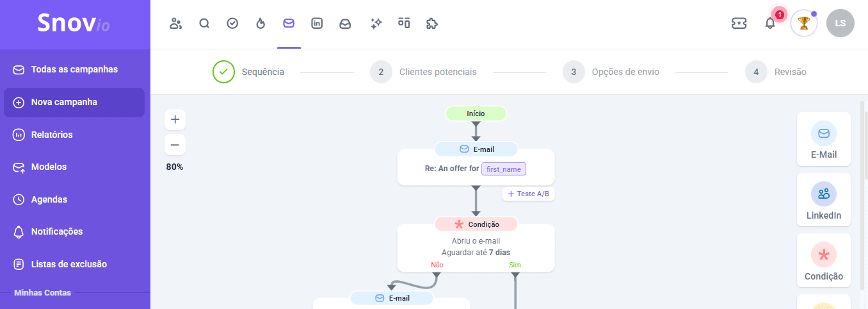Open Modelos in sidebar

74,167
